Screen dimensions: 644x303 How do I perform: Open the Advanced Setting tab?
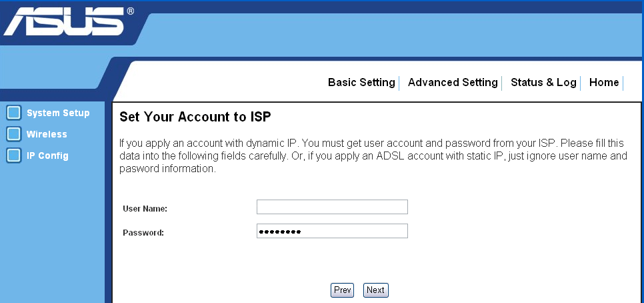point(453,83)
